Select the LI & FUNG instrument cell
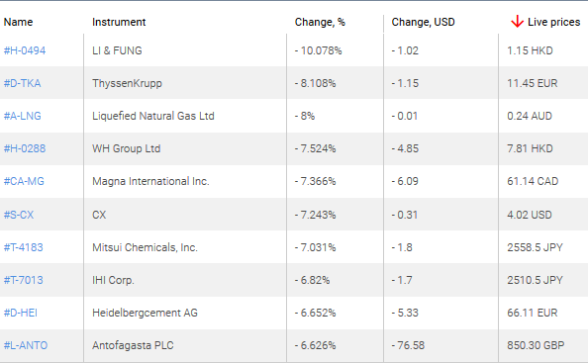Screen dimensions: 588x364 point(117,50)
